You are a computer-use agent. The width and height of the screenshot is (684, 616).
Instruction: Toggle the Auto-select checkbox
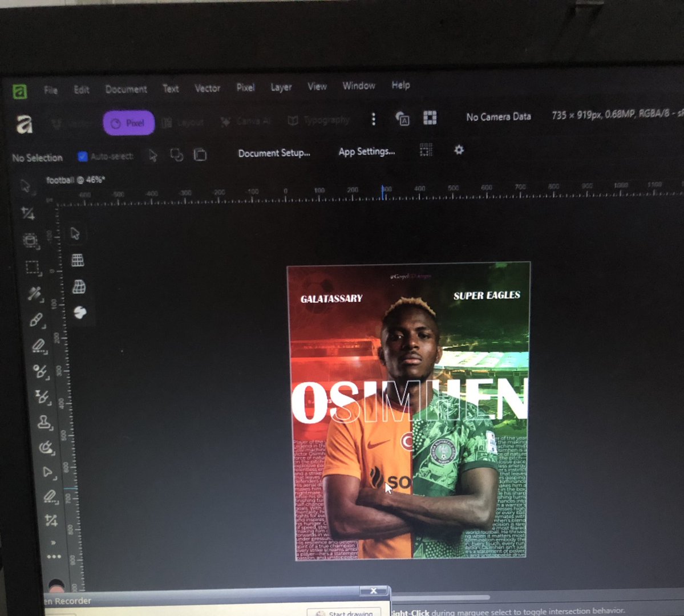[82, 156]
